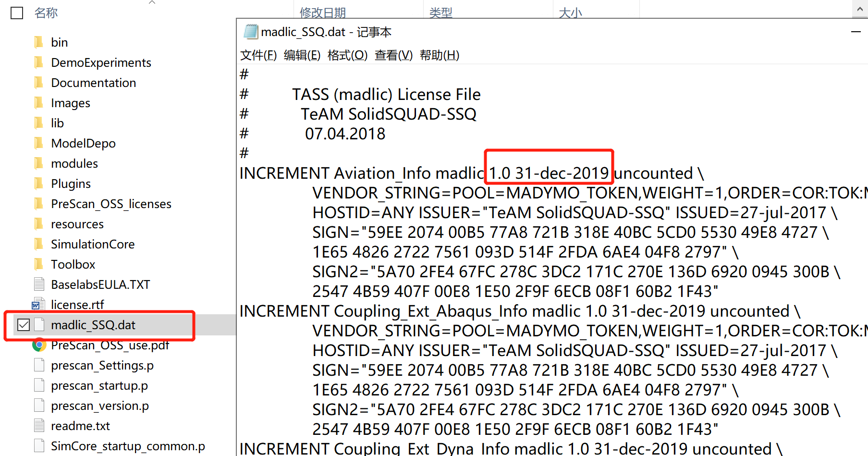Image resolution: width=868 pixels, height=456 pixels.
Task: Select the SimulationCore folder name
Action: [x=93, y=244]
